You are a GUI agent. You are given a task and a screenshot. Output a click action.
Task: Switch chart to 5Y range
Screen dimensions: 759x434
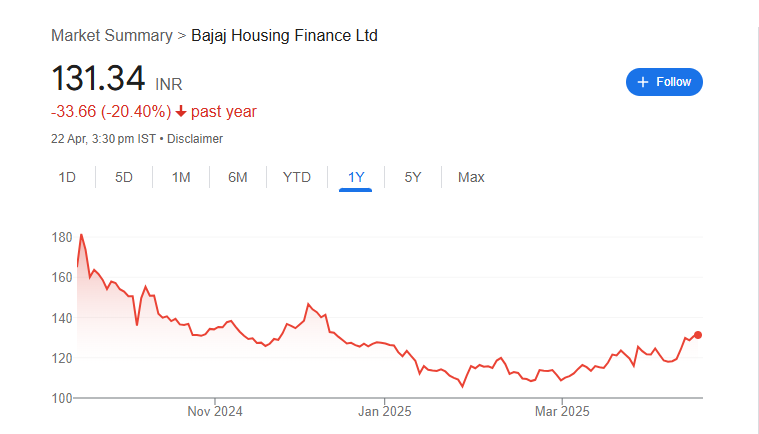pos(413,177)
